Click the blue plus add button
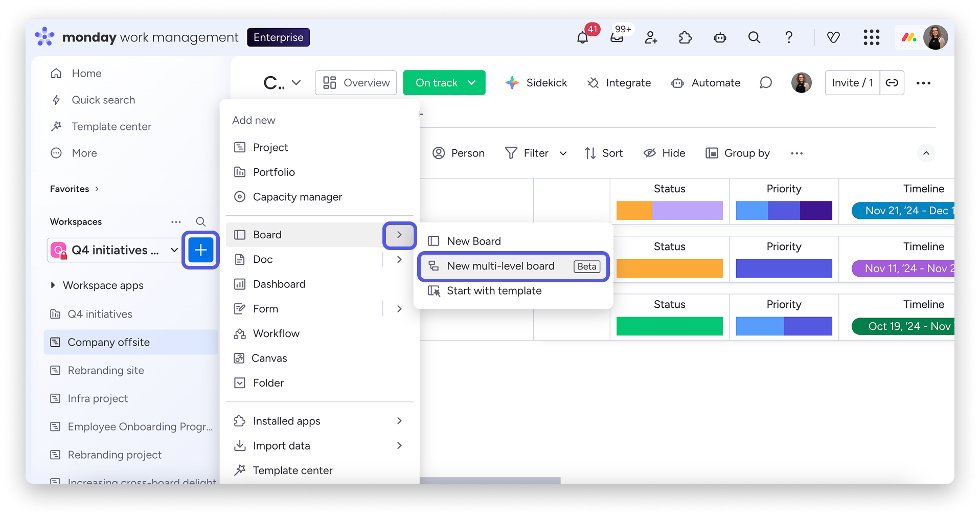980x517 pixels. coord(200,250)
